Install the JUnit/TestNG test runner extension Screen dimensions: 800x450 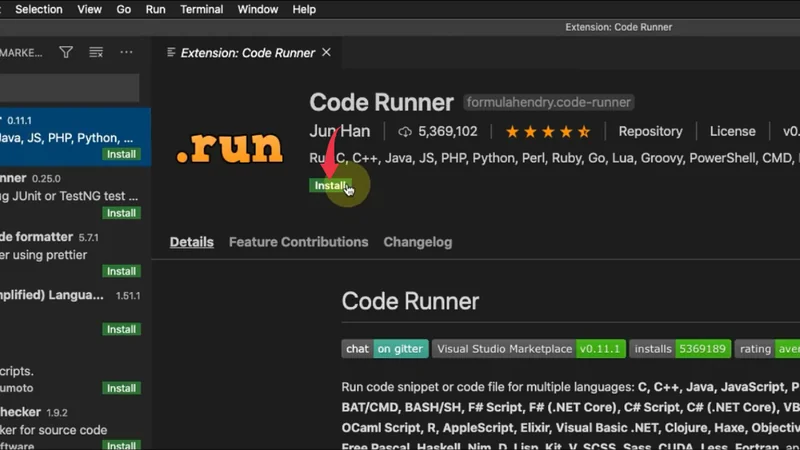(x=121, y=213)
